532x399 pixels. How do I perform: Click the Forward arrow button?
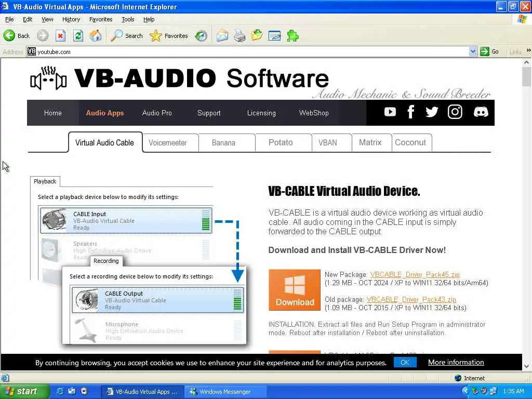(x=43, y=36)
